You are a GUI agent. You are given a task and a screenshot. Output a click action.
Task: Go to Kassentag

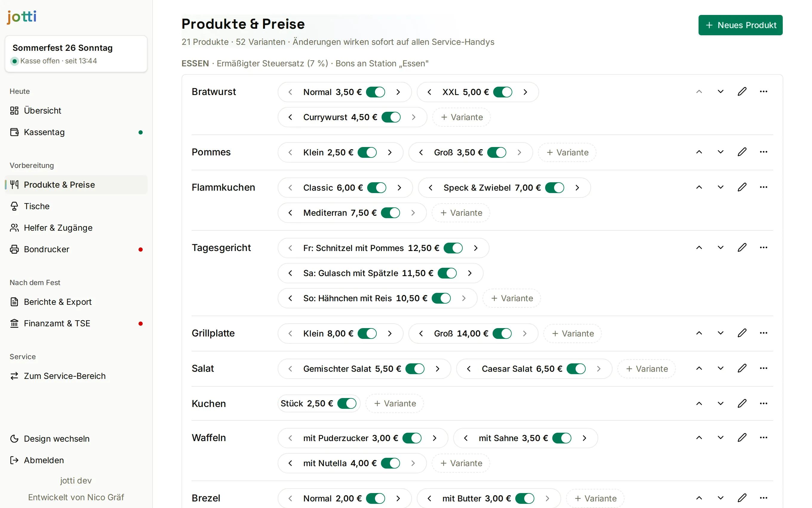tap(76, 132)
